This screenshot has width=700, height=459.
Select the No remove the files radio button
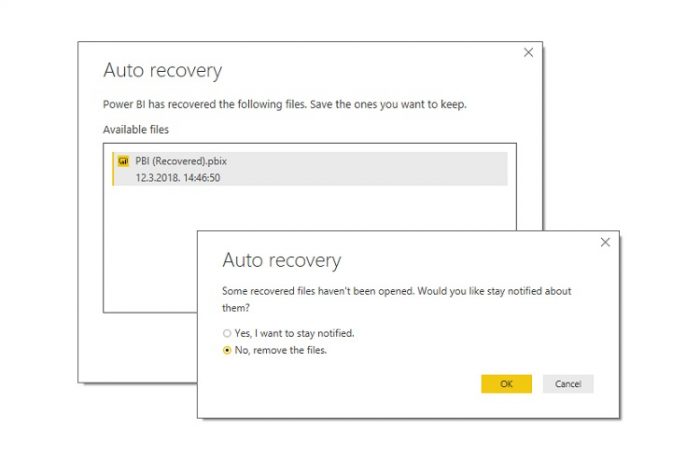coord(227,350)
